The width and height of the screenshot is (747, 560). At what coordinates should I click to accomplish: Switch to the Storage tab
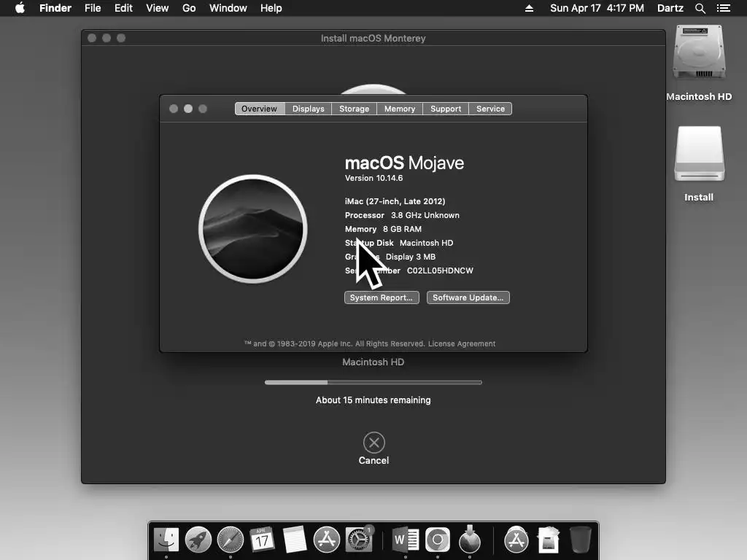[354, 109]
